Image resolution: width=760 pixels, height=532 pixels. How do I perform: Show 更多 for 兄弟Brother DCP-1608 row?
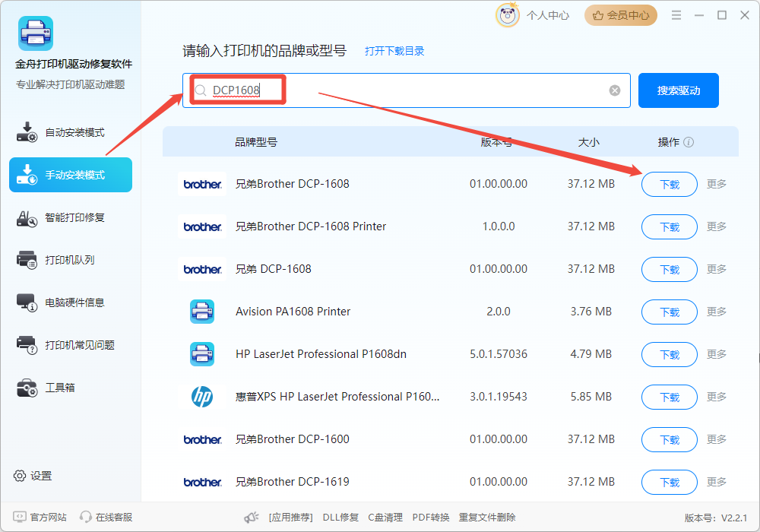pos(717,184)
